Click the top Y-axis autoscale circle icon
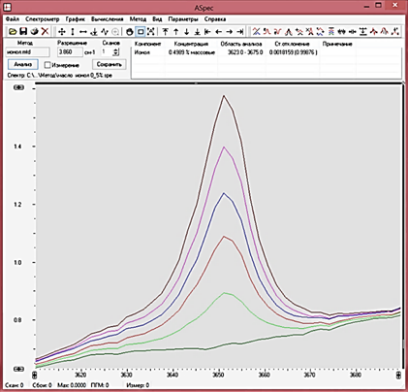This screenshot has width=408, height=392. click(x=19, y=87)
